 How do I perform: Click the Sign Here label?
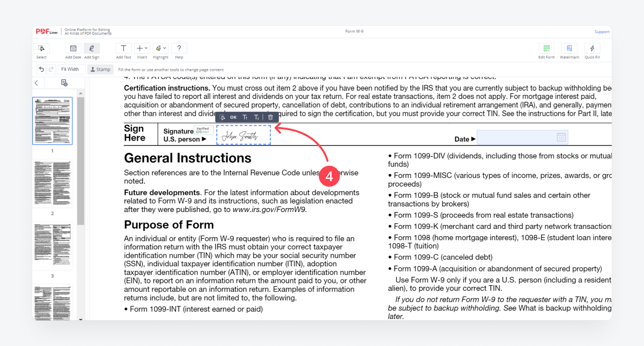134,133
